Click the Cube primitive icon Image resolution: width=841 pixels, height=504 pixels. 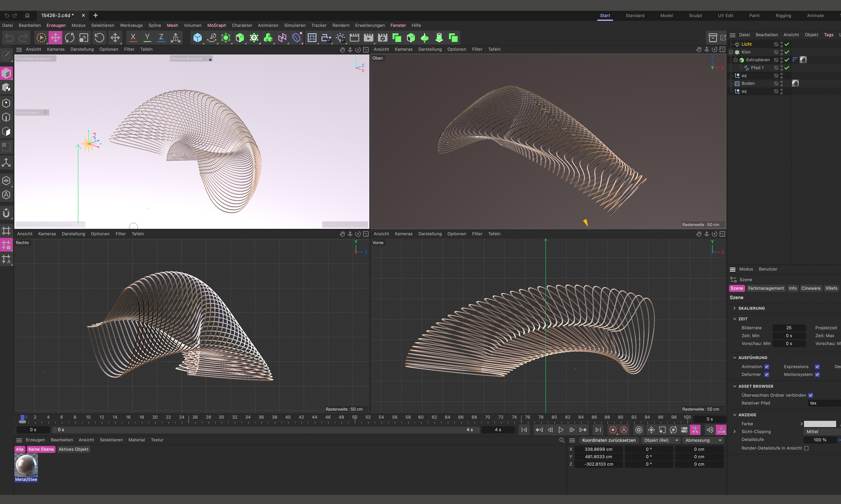(197, 38)
